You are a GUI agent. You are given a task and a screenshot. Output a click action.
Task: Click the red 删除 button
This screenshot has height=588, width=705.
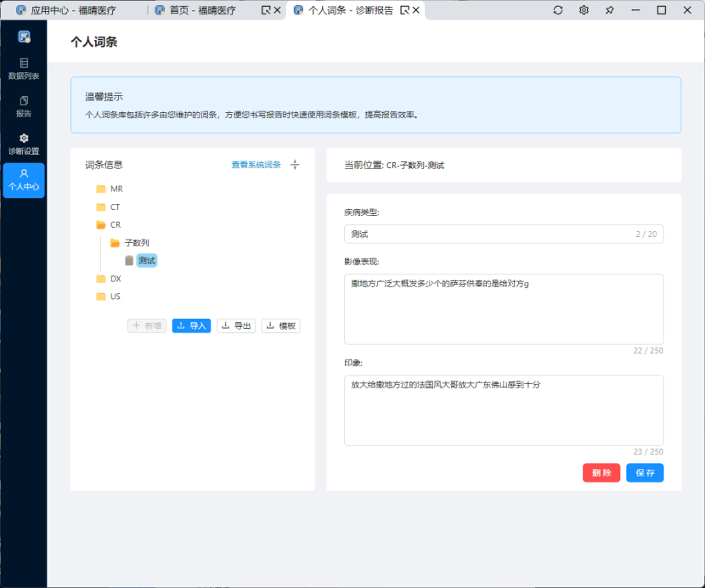point(601,473)
